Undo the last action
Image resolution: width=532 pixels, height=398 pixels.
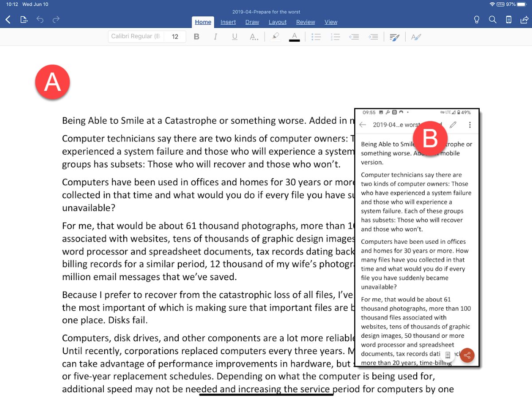tap(40, 20)
